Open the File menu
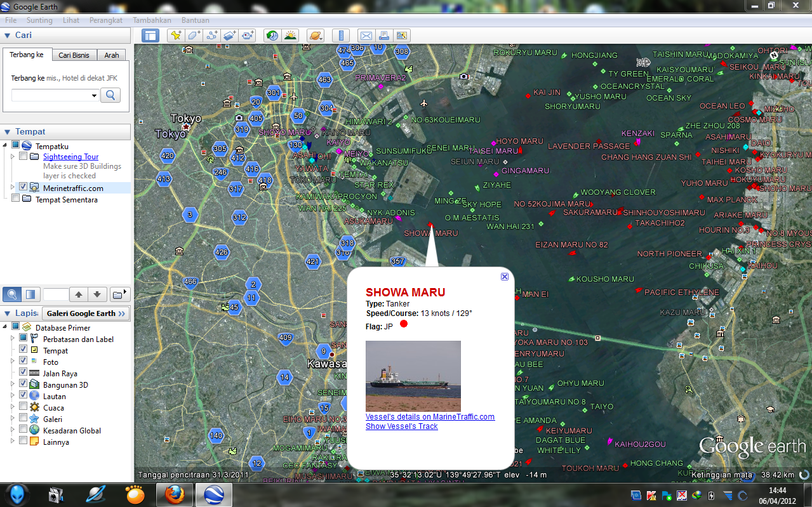The image size is (812, 507). (x=11, y=20)
